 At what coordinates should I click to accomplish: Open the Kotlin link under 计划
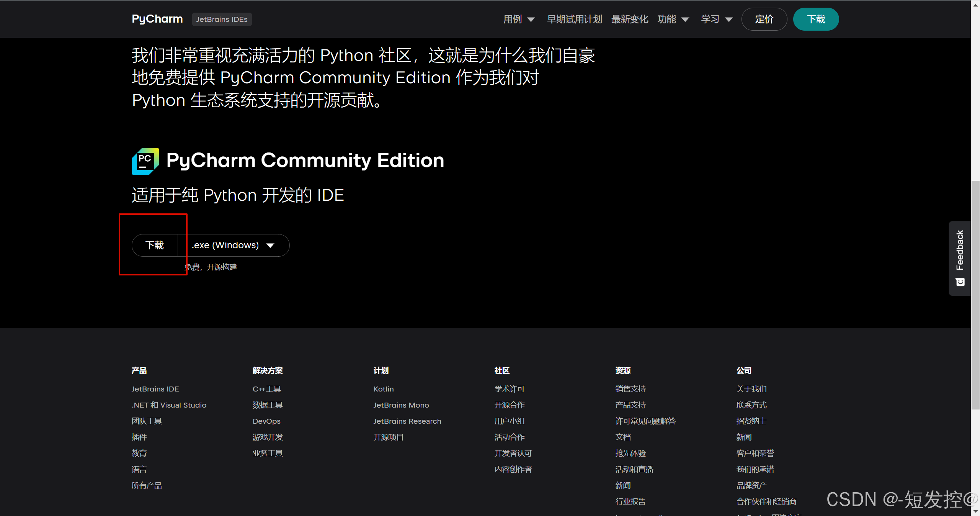pos(383,389)
